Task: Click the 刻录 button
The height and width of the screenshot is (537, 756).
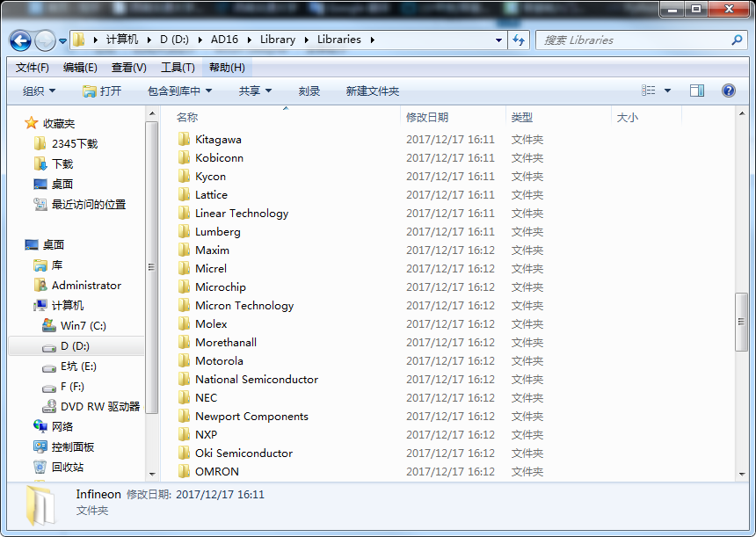Action: (x=309, y=91)
